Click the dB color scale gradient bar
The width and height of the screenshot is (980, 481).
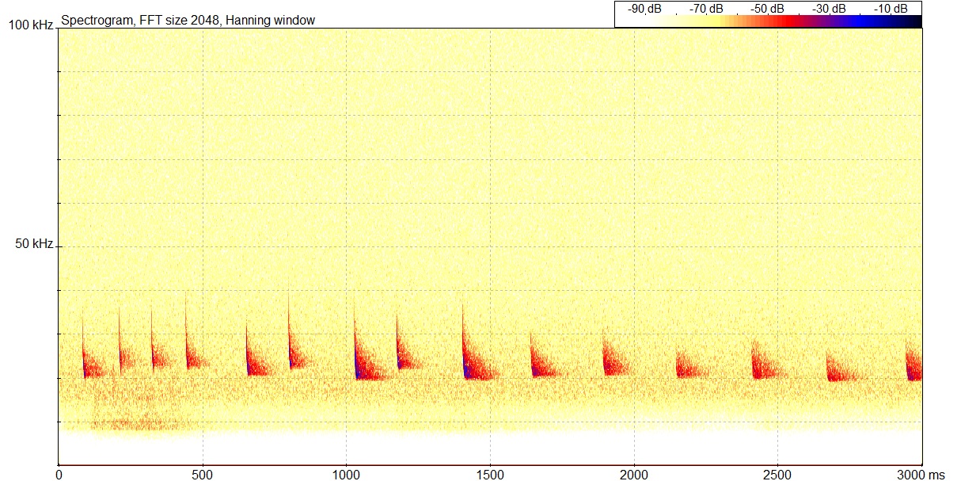coord(768,21)
